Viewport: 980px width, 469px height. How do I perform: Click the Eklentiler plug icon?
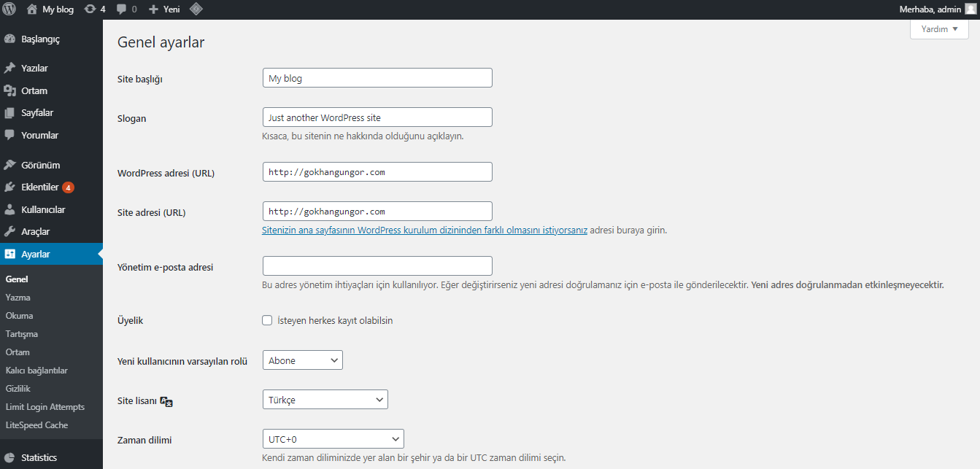(9, 187)
